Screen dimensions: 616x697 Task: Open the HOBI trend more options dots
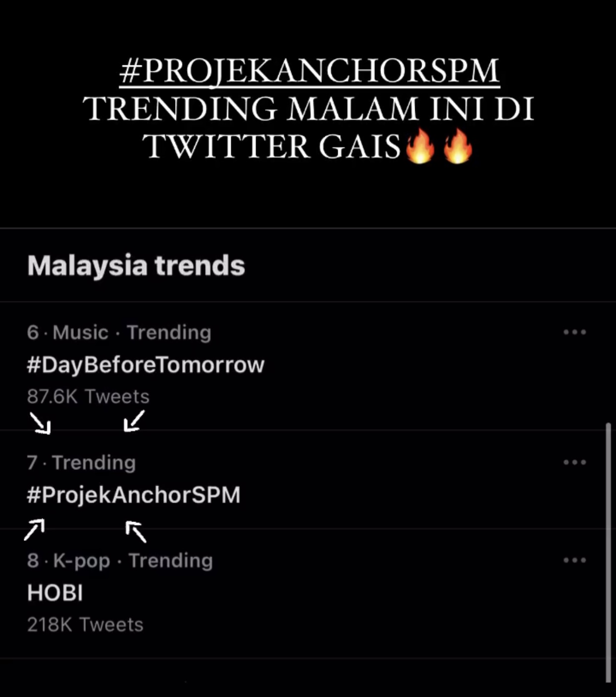pyautogui.click(x=575, y=561)
